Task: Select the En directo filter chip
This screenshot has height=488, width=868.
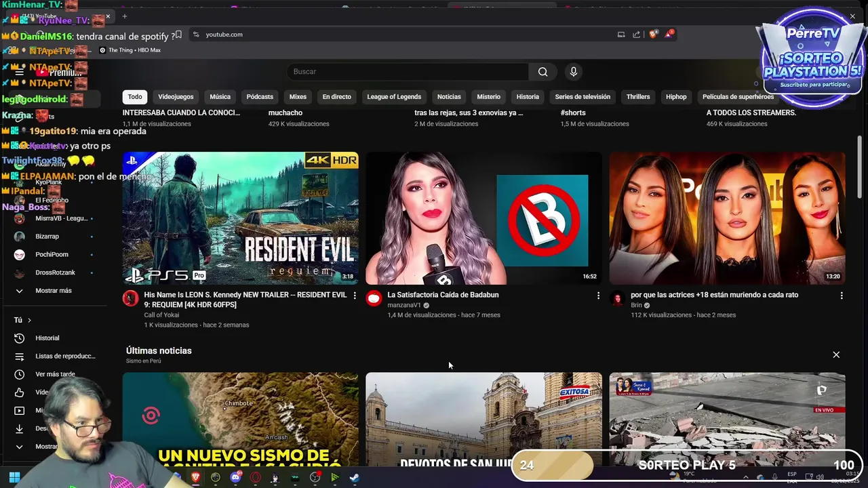Action: pyautogui.click(x=336, y=97)
